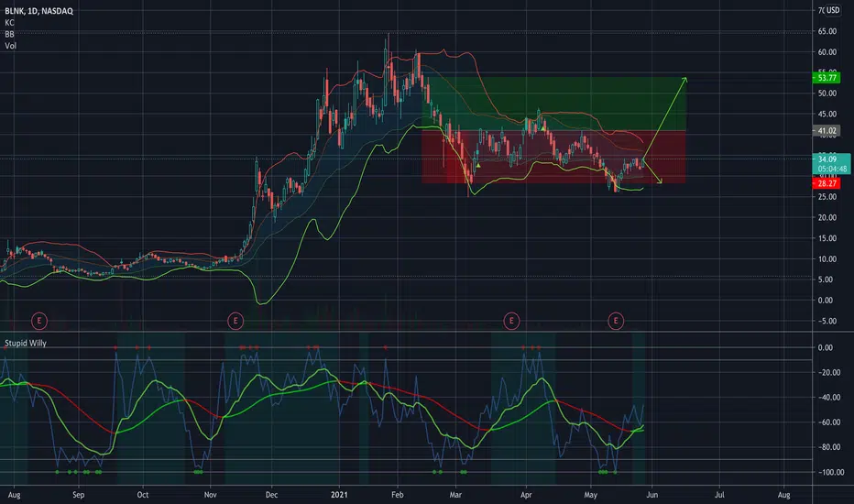Screen dimensions: 854x504
Task: Click the late March earnings E marker
Action: tap(511, 321)
